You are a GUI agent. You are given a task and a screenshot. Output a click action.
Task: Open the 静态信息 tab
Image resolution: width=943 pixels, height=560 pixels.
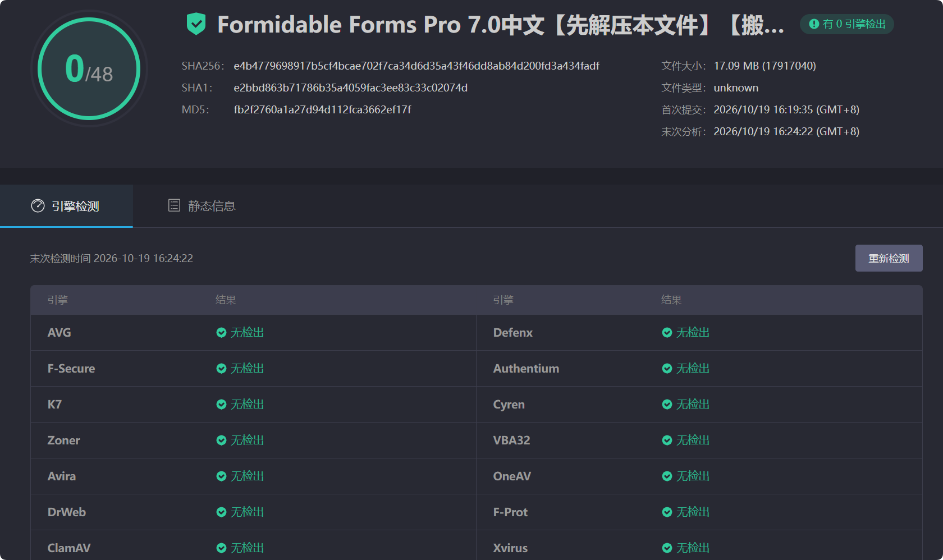point(202,206)
